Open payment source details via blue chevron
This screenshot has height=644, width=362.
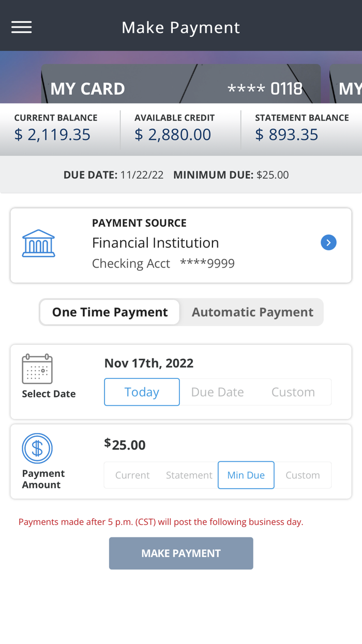328,242
